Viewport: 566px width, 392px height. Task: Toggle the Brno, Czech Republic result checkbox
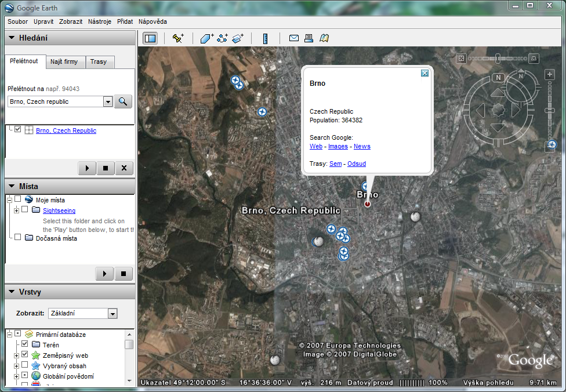tap(17, 129)
